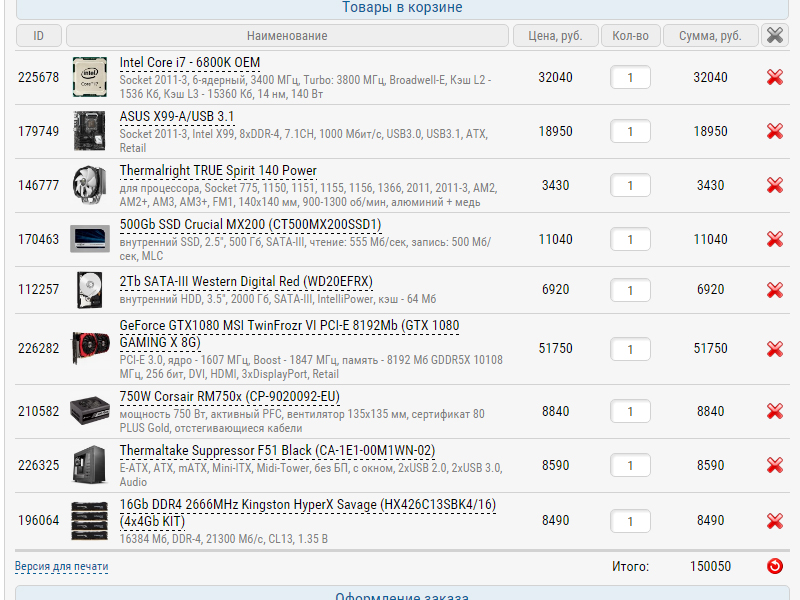Open GeForce GTX1080 MSI TwinFrozr VI link
800x600 pixels.
(289, 334)
